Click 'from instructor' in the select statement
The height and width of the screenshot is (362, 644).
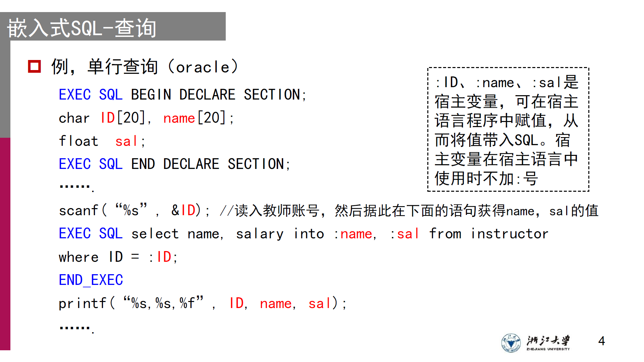tap(489, 234)
